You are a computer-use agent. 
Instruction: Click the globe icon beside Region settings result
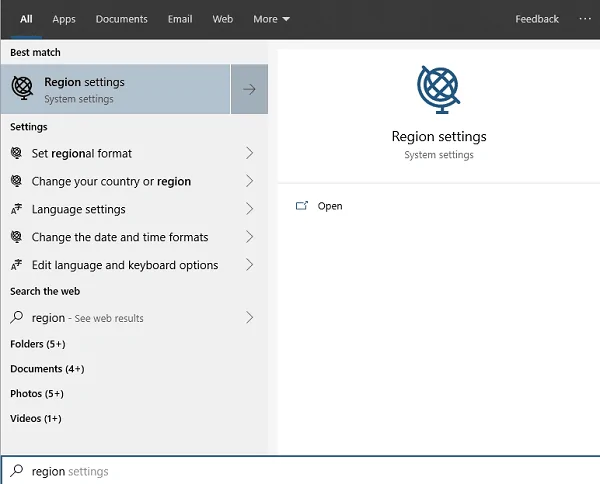[22, 88]
